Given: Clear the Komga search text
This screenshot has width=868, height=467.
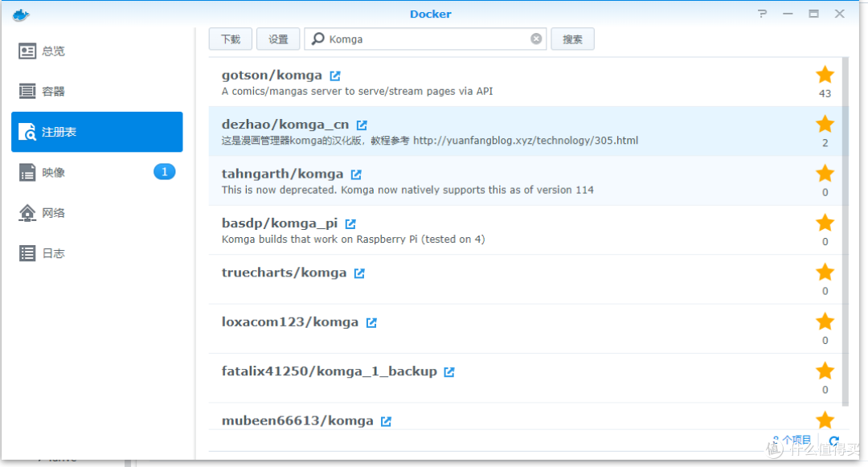Looking at the screenshot, I should [x=536, y=39].
